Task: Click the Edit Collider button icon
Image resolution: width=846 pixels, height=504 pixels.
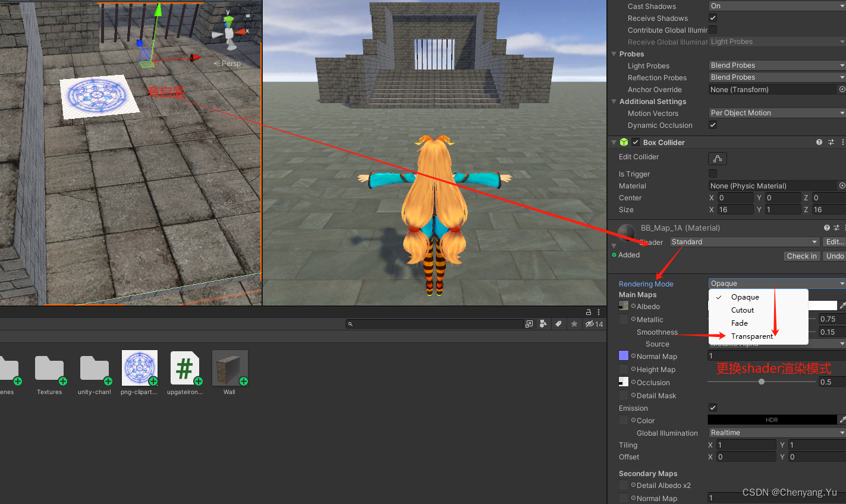Action: coord(718,158)
